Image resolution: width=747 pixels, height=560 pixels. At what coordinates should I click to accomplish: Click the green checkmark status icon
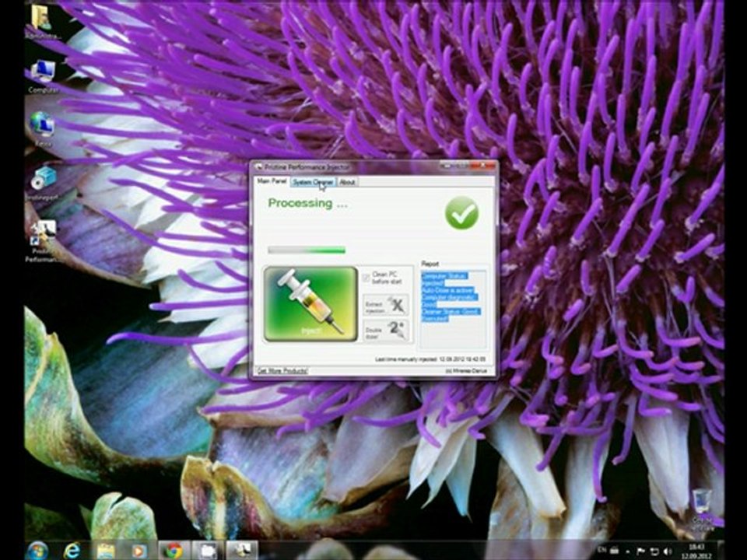[x=461, y=213]
